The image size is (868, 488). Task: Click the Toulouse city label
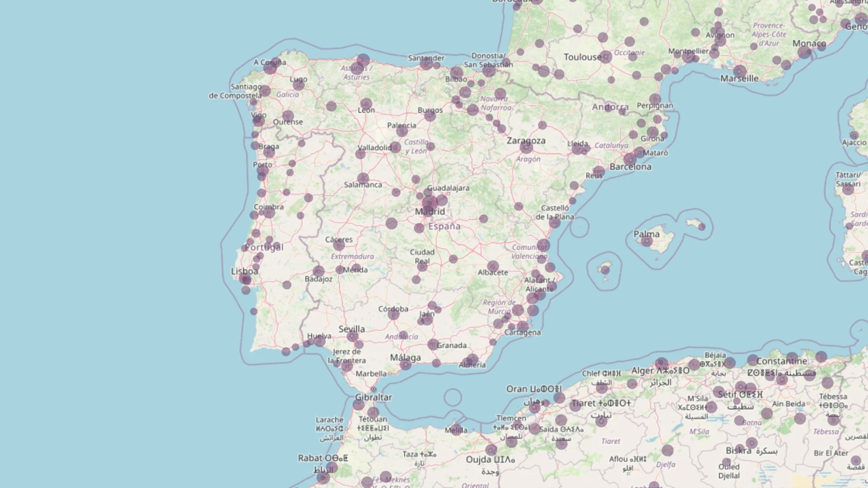coord(582,58)
